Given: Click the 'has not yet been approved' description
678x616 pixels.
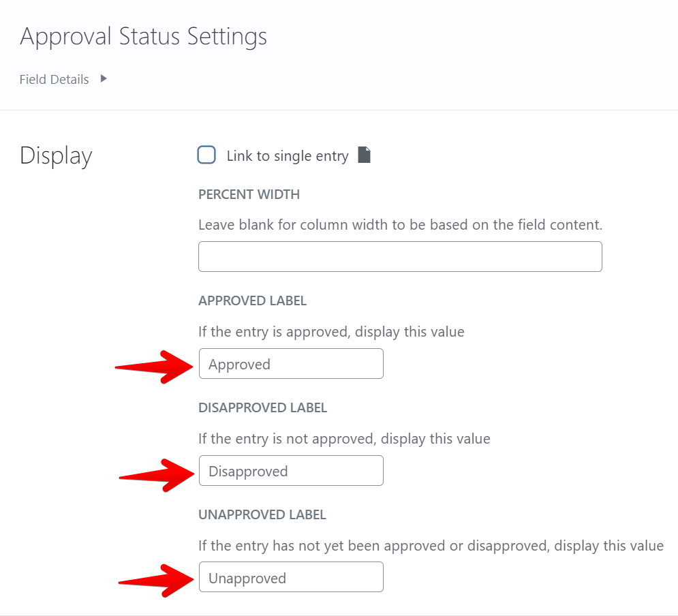Looking at the screenshot, I should [431, 546].
